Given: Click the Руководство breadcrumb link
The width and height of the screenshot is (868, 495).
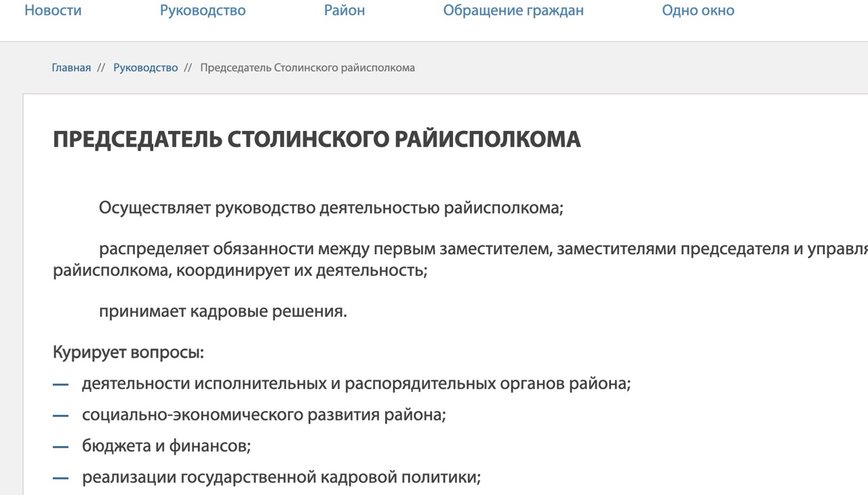Looking at the screenshot, I should tap(146, 67).
